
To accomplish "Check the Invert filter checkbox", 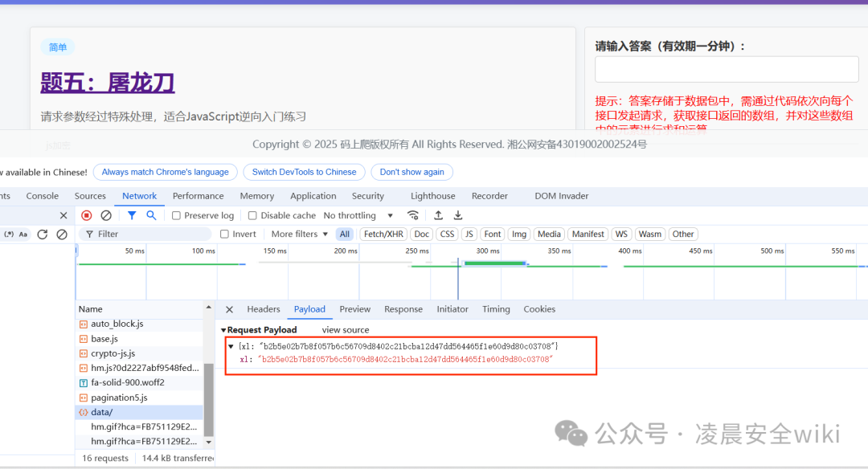I will (224, 234).
